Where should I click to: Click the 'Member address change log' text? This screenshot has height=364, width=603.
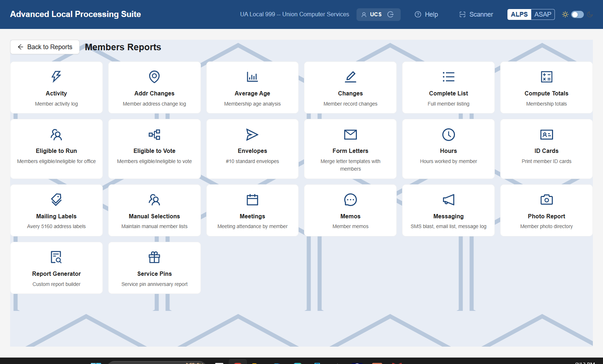(154, 104)
